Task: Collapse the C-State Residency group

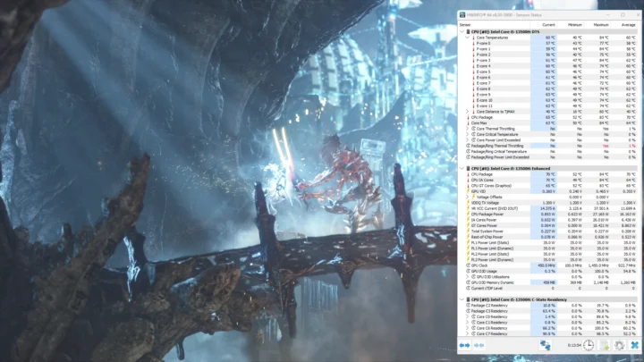Action: 462,299
